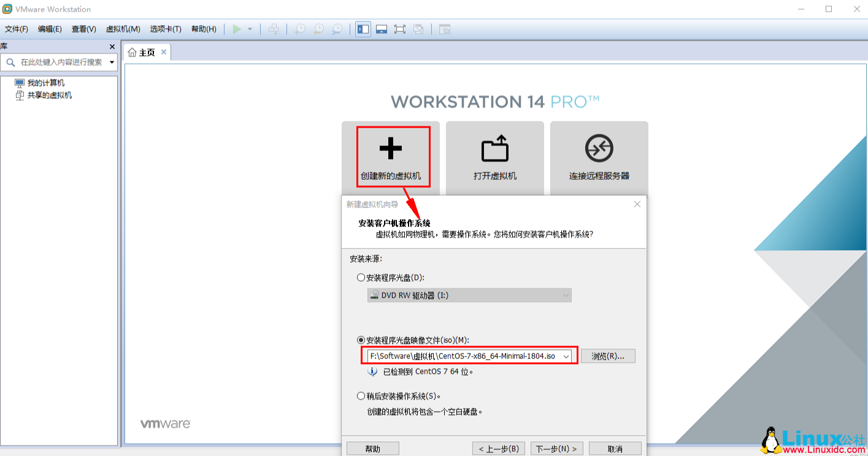Click the green power-on play icon
The height and width of the screenshot is (456, 868).
click(x=237, y=29)
